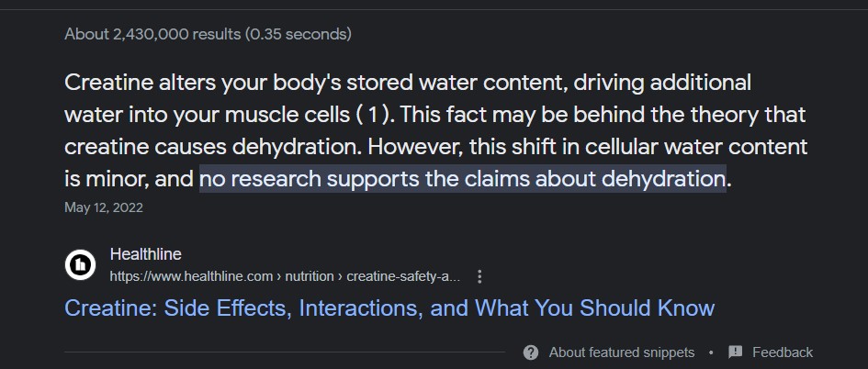Click the dot separator before Feedback
Screen dimensions: 868x369
click(x=712, y=352)
